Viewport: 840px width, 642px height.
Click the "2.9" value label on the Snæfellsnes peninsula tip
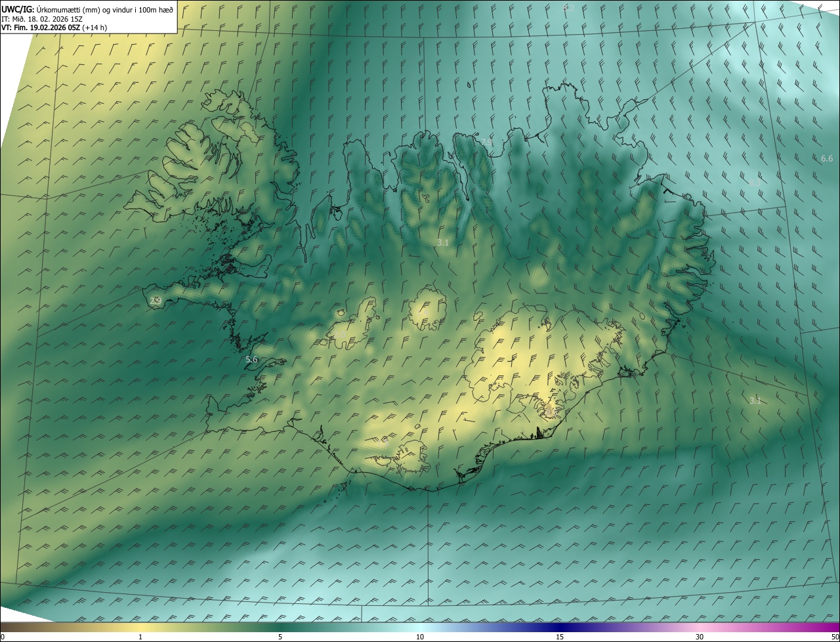(156, 301)
